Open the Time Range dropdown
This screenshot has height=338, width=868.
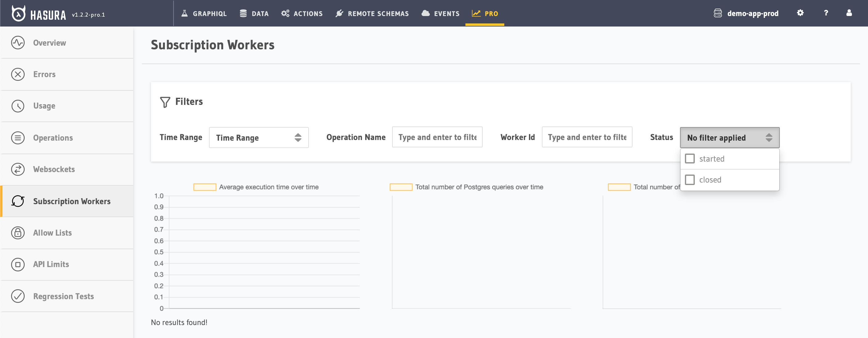click(x=258, y=137)
